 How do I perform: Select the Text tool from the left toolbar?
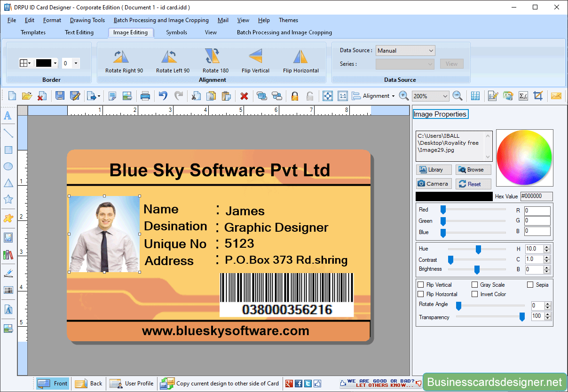8,116
